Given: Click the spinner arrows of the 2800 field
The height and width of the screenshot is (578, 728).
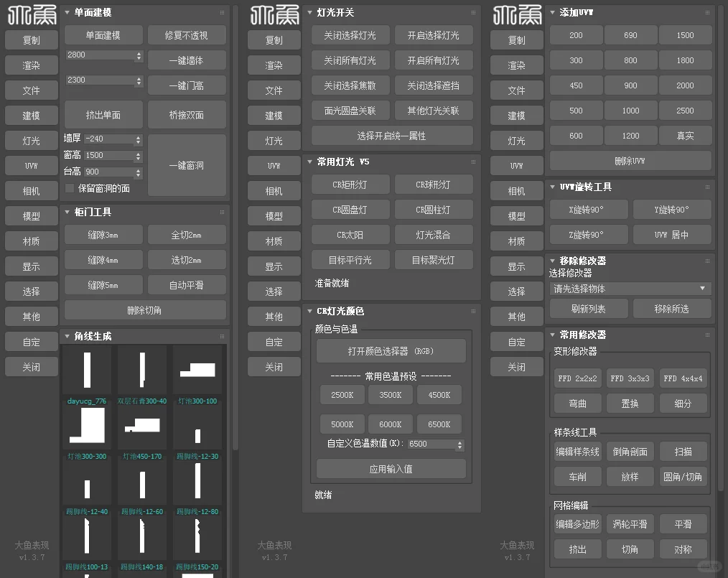Looking at the screenshot, I should tap(139, 56).
